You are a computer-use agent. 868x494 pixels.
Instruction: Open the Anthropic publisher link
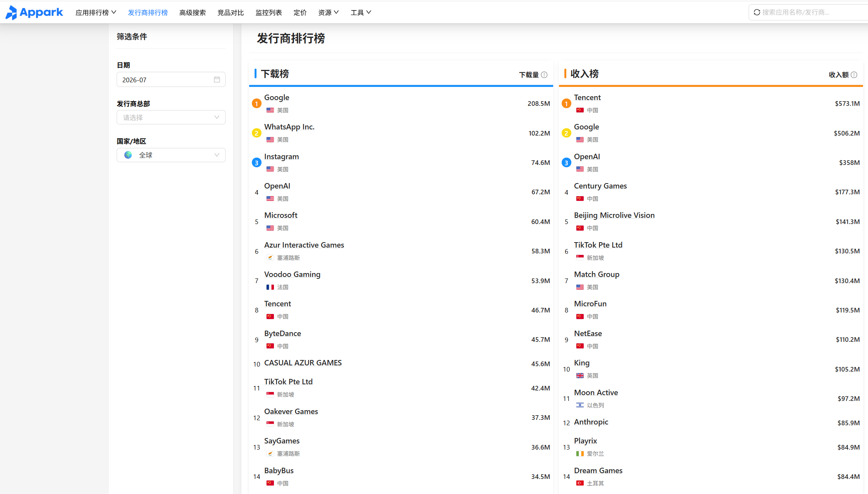click(591, 422)
